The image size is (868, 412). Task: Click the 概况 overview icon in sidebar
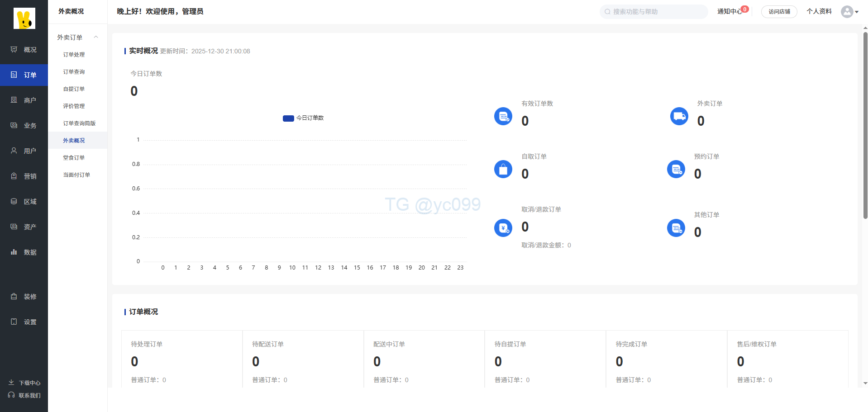pyautogui.click(x=14, y=49)
